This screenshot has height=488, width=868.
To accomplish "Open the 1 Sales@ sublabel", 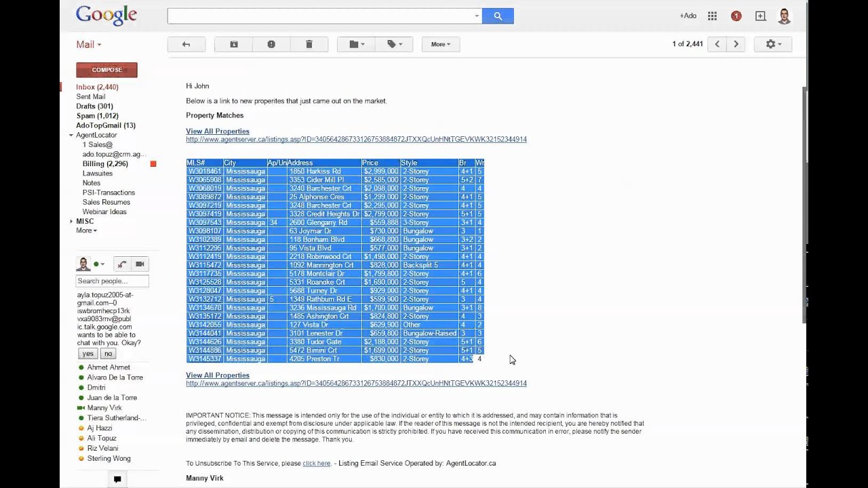I will click(98, 144).
